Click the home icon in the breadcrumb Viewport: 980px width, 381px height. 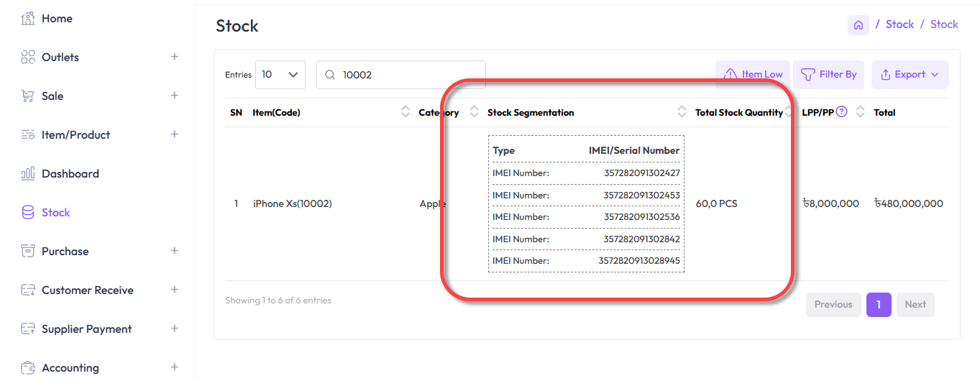[858, 25]
